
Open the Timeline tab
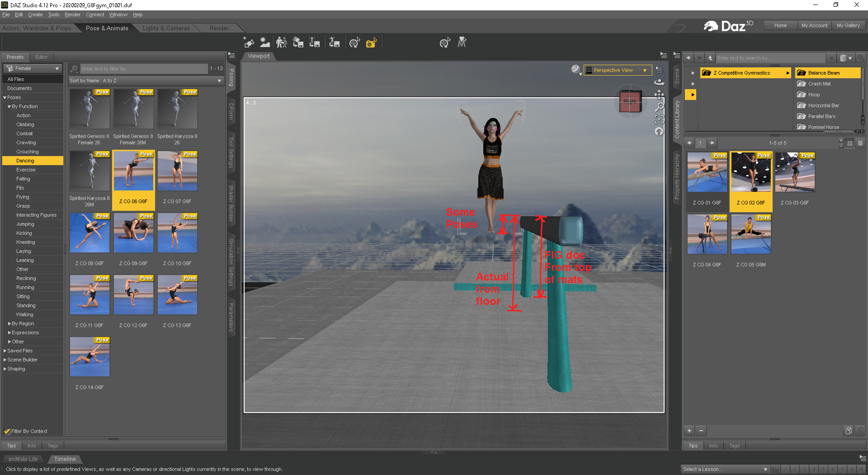click(x=65, y=459)
